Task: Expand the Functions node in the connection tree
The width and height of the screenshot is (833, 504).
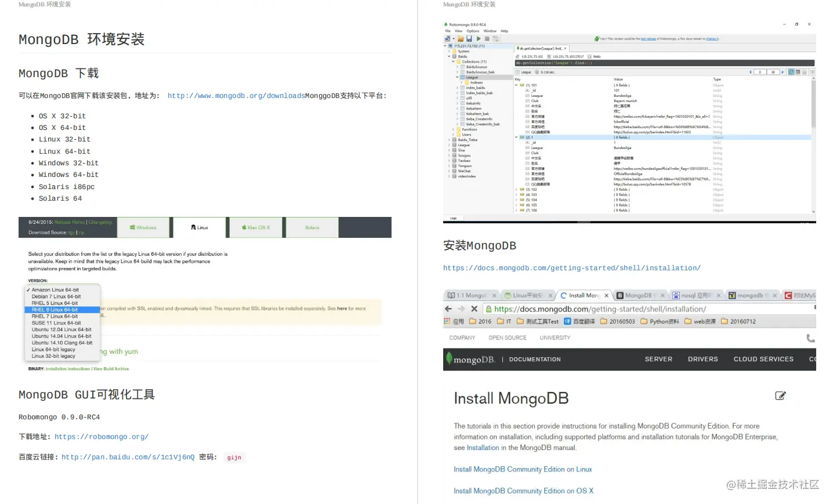Action: pyautogui.click(x=453, y=128)
